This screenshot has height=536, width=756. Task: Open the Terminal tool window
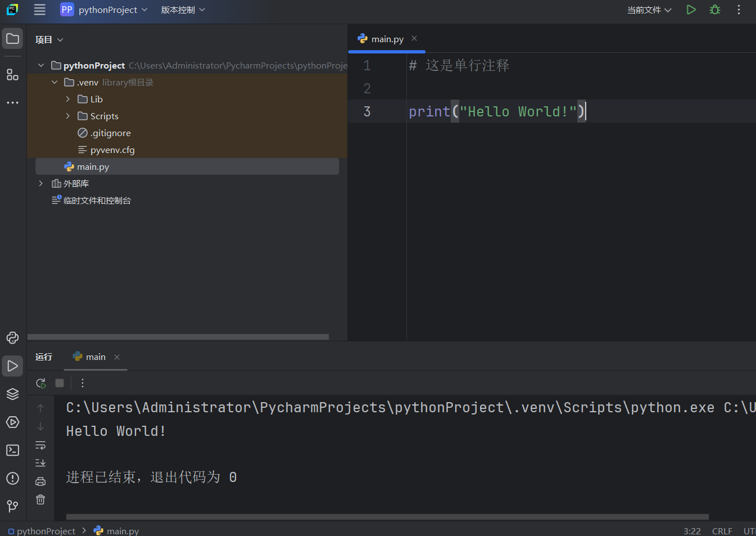pos(12,450)
